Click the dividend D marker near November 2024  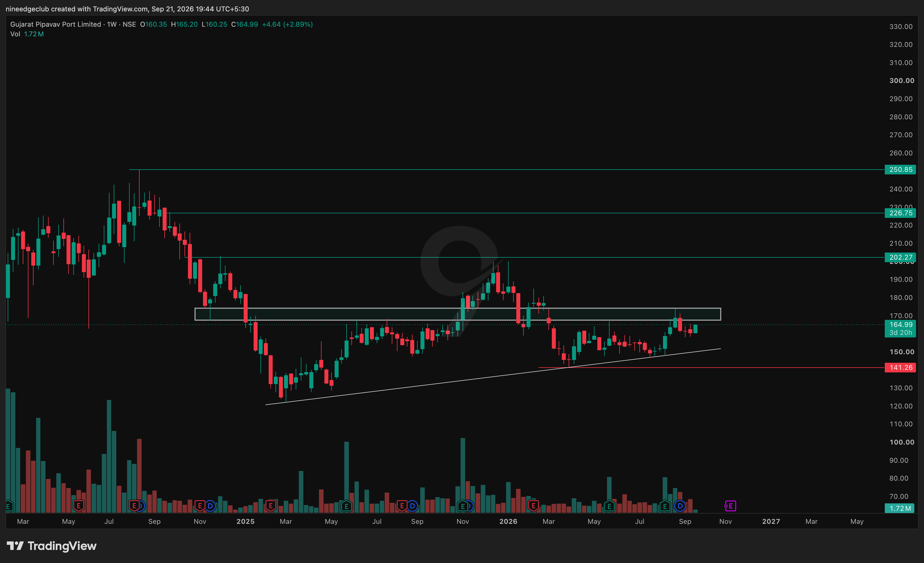[210, 506]
